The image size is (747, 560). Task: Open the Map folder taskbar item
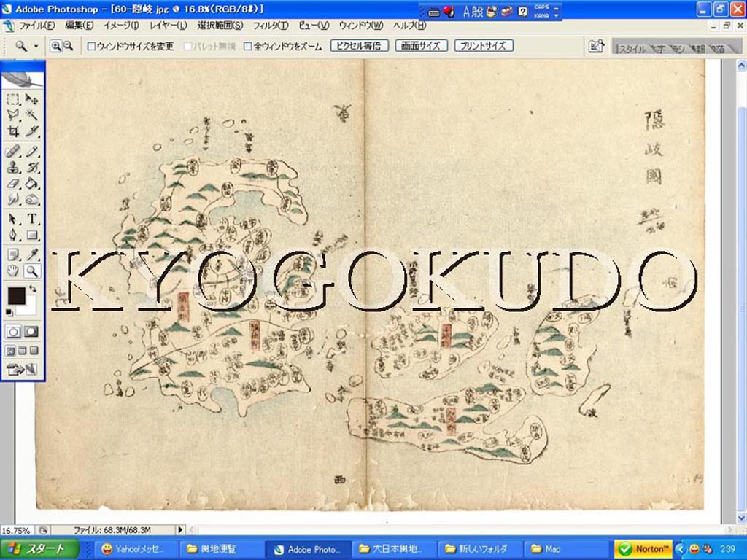tap(565, 549)
